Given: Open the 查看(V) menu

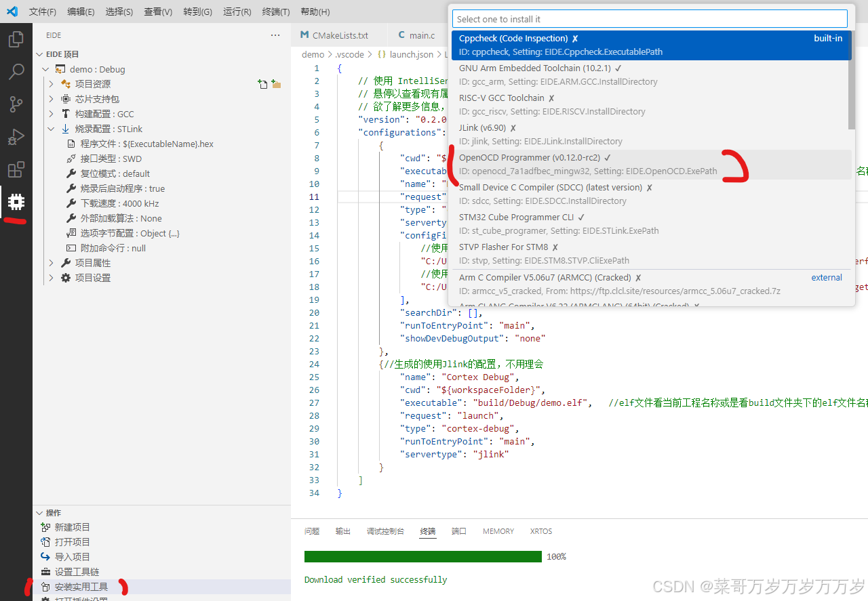Looking at the screenshot, I should [x=158, y=12].
